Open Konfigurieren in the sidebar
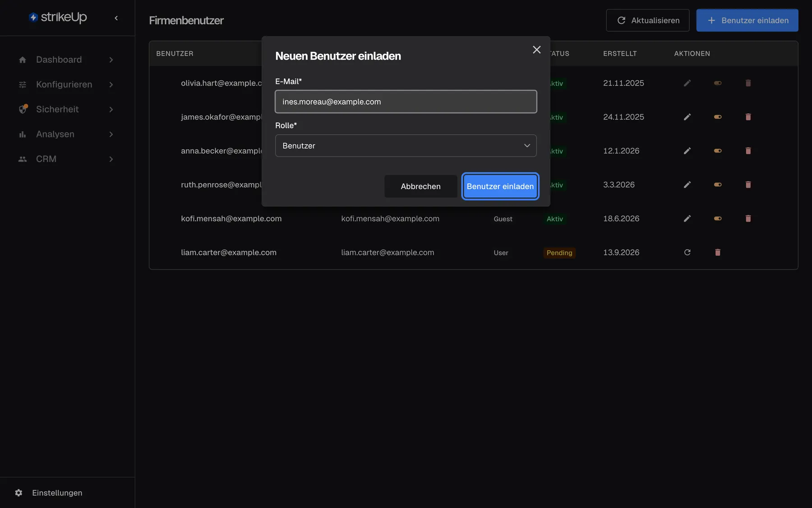The width and height of the screenshot is (812, 508). (x=64, y=84)
